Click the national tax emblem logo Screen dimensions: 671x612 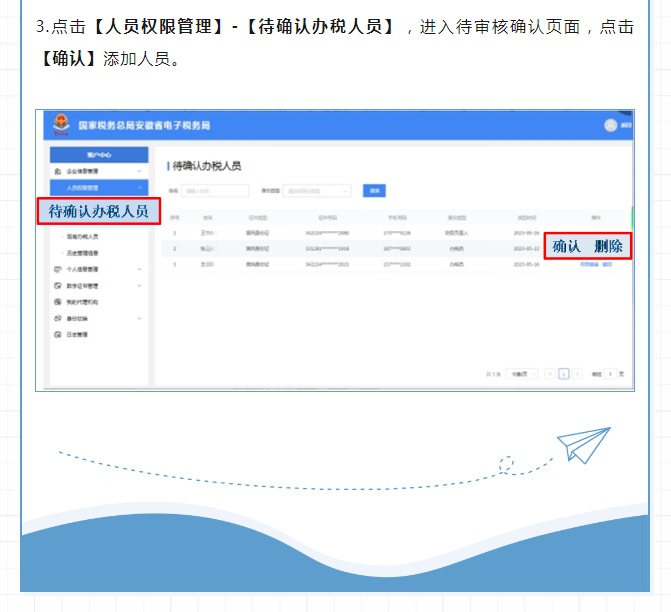(61, 124)
